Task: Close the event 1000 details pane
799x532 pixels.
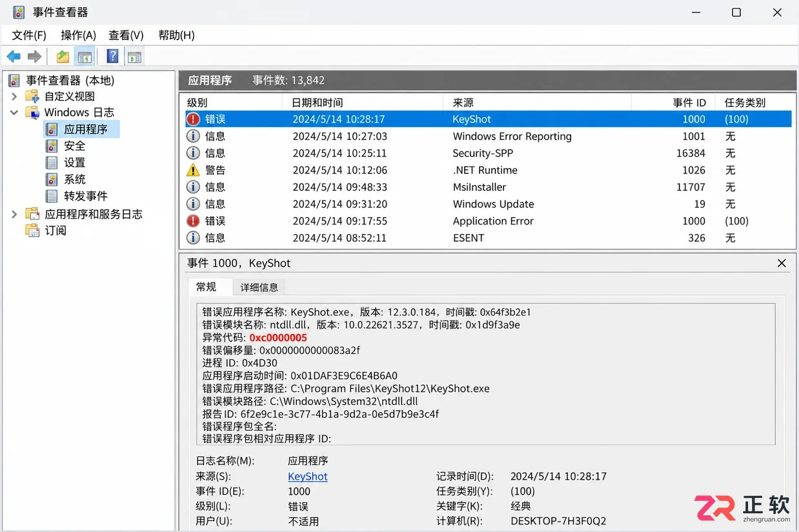Action: point(782,263)
